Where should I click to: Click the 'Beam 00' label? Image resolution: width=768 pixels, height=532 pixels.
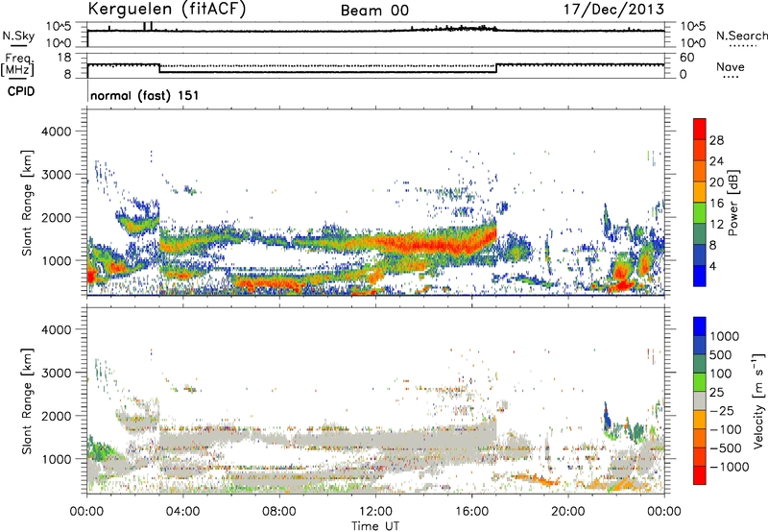[x=374, y=11]
